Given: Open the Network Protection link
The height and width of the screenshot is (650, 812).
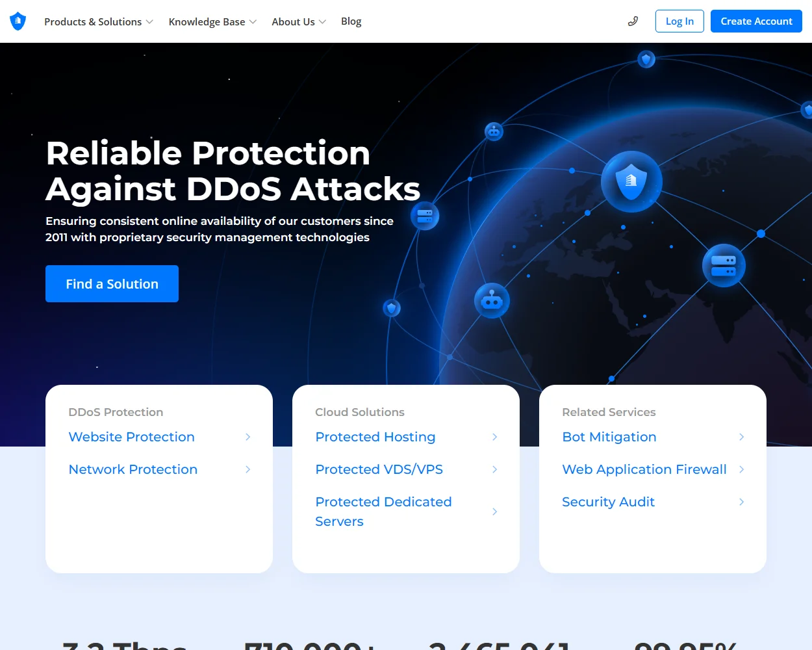Looking at the screenshot, I should click(133, 469).
